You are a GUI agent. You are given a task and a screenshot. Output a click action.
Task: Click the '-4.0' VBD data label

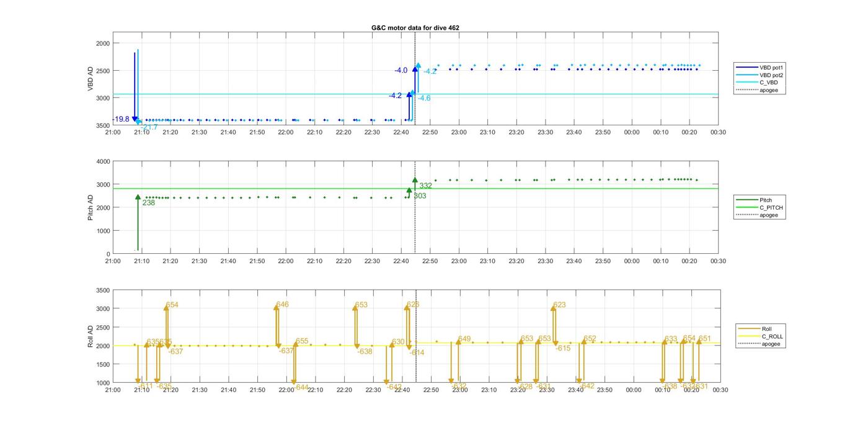tap(401, 71)
